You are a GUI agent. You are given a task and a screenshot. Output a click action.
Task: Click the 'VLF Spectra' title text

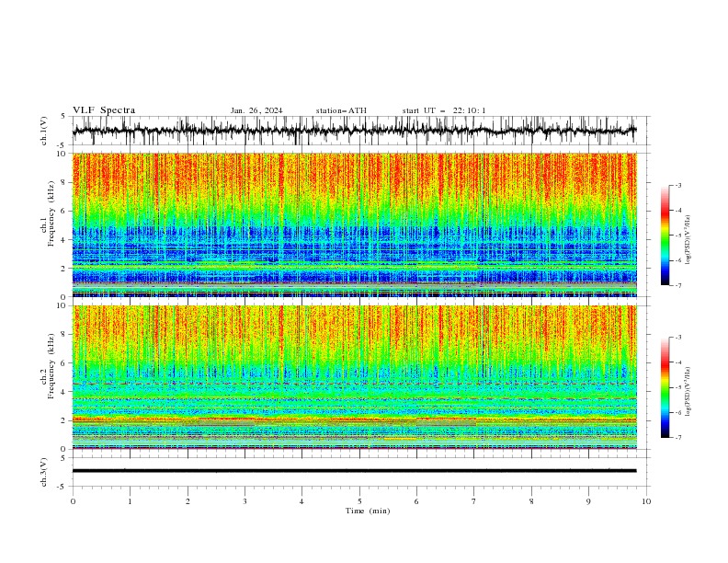[104, 110]
